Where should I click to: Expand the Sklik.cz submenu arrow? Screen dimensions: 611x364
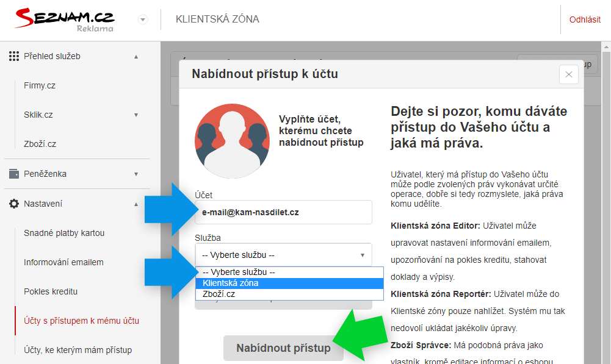pyautogui.click(x=136, y=115)
